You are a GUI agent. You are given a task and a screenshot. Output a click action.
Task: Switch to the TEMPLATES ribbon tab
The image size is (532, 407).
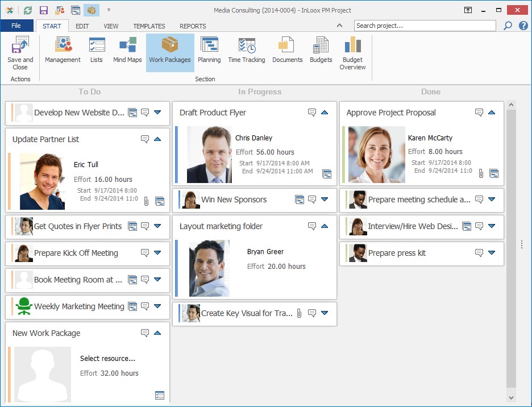(x=149, y=26)
